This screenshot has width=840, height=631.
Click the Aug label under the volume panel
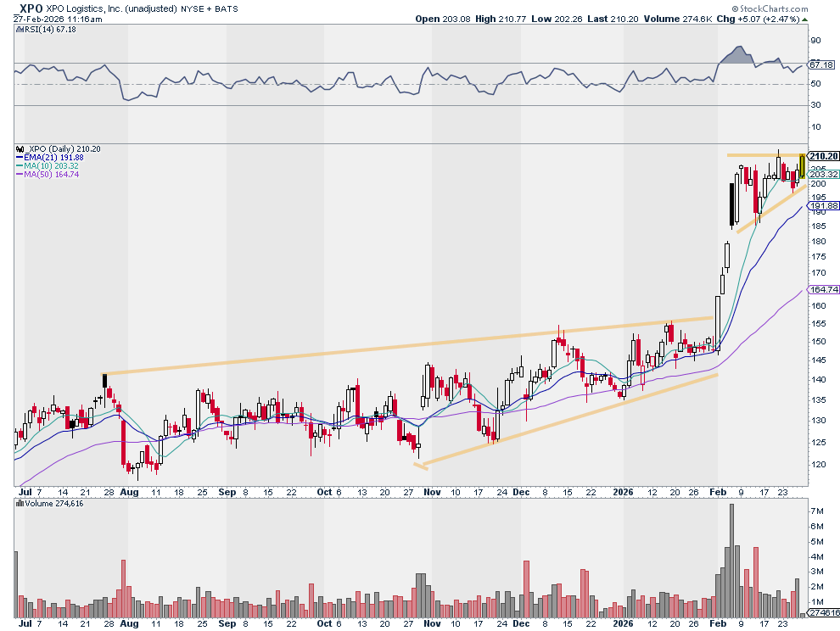point(129,623)
